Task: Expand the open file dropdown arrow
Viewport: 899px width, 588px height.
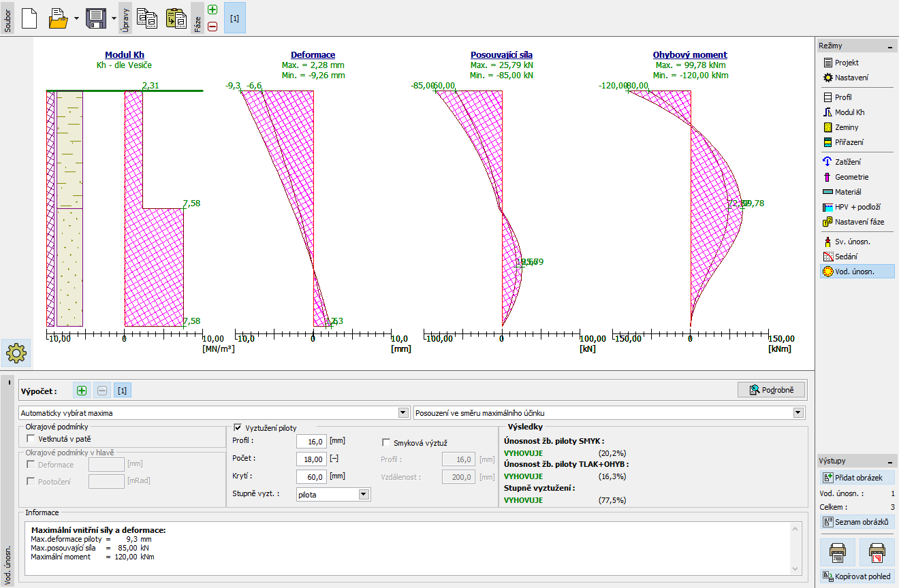Action: coord(76,18)
